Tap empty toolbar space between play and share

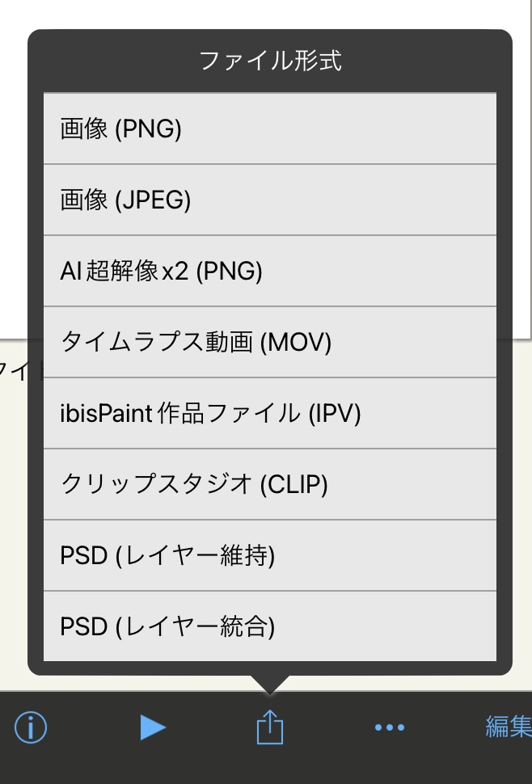210,728
